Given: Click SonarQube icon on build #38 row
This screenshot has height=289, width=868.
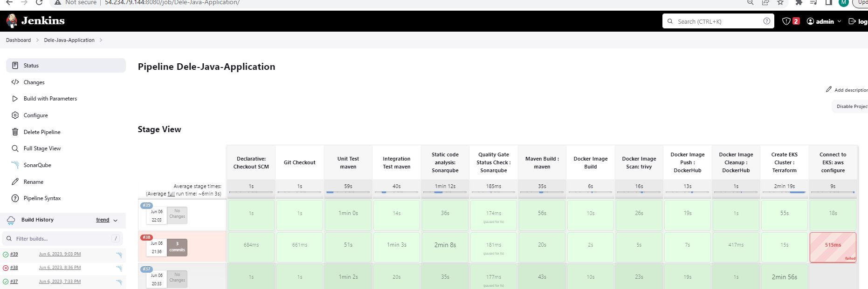Looking at the screenshot, I should click(119, 269).
